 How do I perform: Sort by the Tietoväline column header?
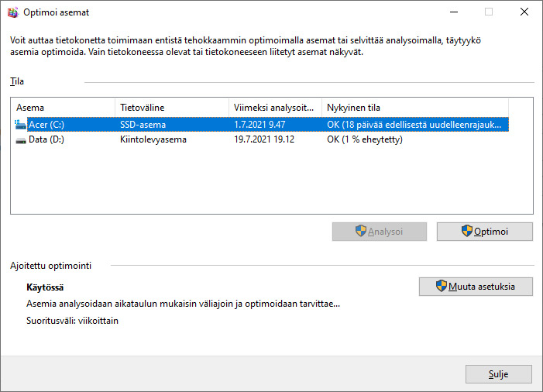coord(172,108)
